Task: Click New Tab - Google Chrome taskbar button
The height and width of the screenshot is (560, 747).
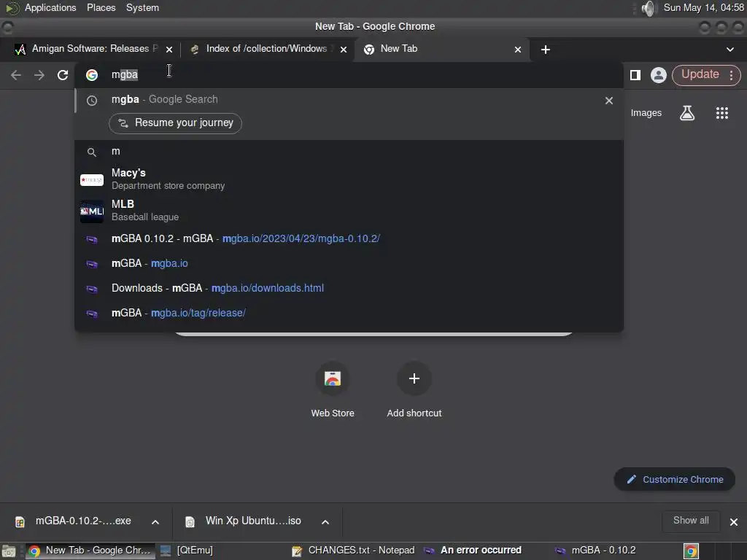Action: coord(90,551)
